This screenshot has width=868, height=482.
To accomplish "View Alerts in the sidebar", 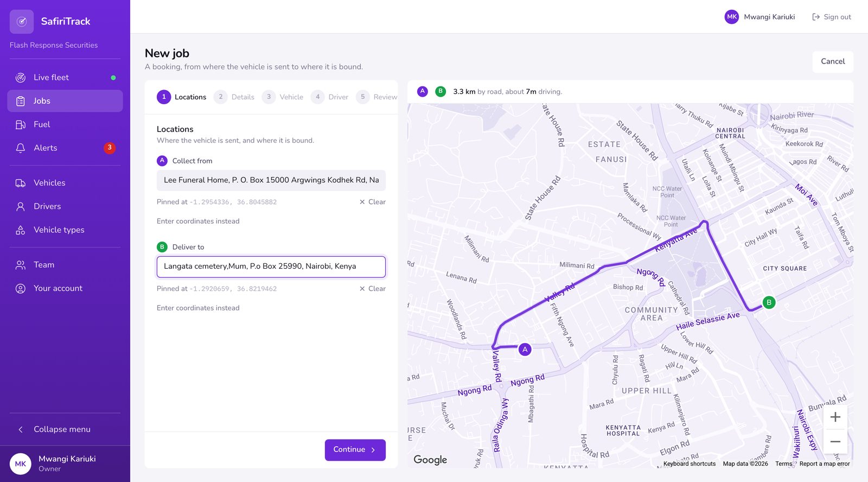I will 65,148.
